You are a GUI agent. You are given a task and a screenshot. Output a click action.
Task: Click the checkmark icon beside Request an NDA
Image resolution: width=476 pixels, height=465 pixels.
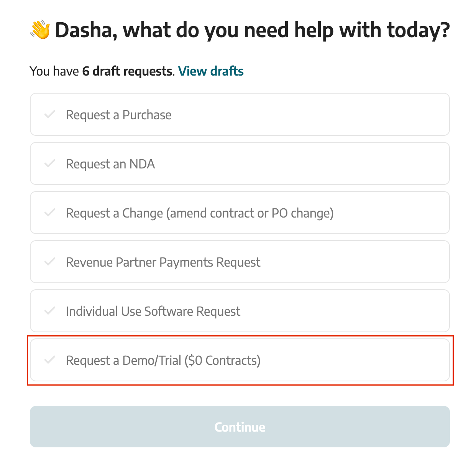(x=50, y=163)
